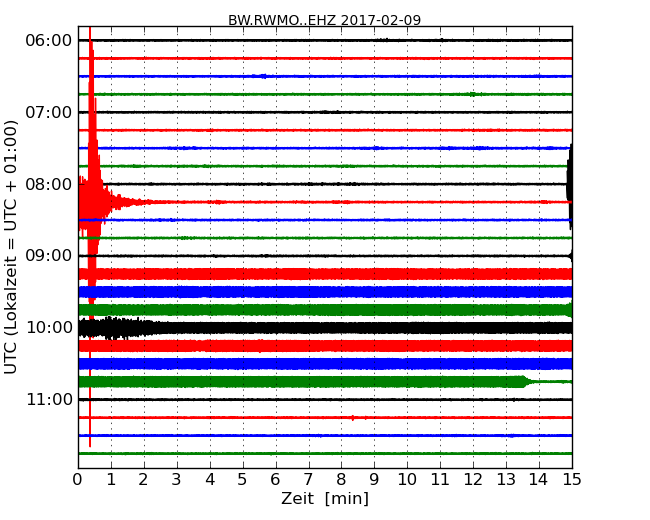The image size is (650, 520).
Task: Click where the green trace narrows before 11:00
Action: coord(526,381)
